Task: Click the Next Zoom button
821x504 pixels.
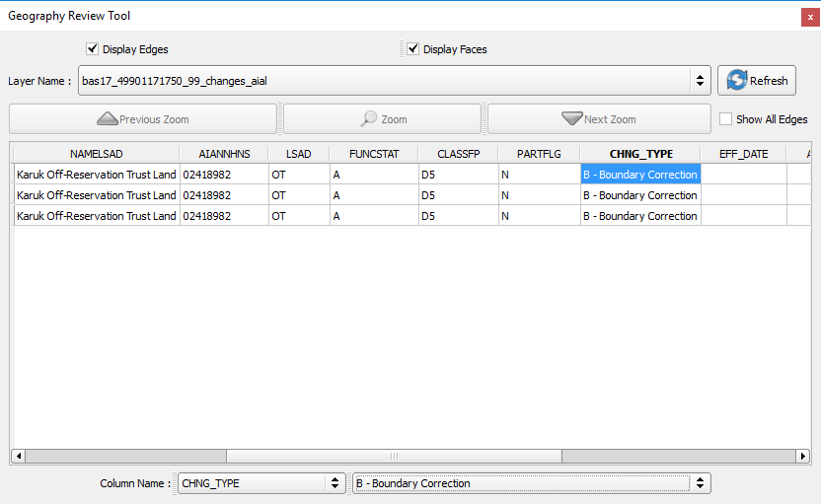Action: pos(600,118)
